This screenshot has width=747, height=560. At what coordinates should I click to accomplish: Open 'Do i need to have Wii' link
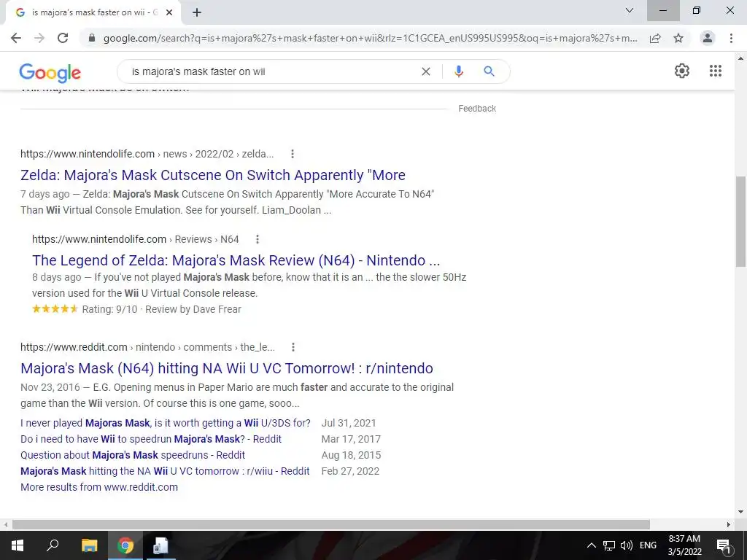[x=151, y=439]
